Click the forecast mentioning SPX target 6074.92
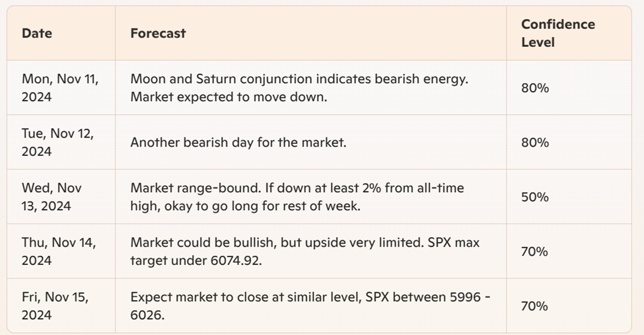Image resolution: width=644 pixels, height=335 pixels. click(305, 251)
